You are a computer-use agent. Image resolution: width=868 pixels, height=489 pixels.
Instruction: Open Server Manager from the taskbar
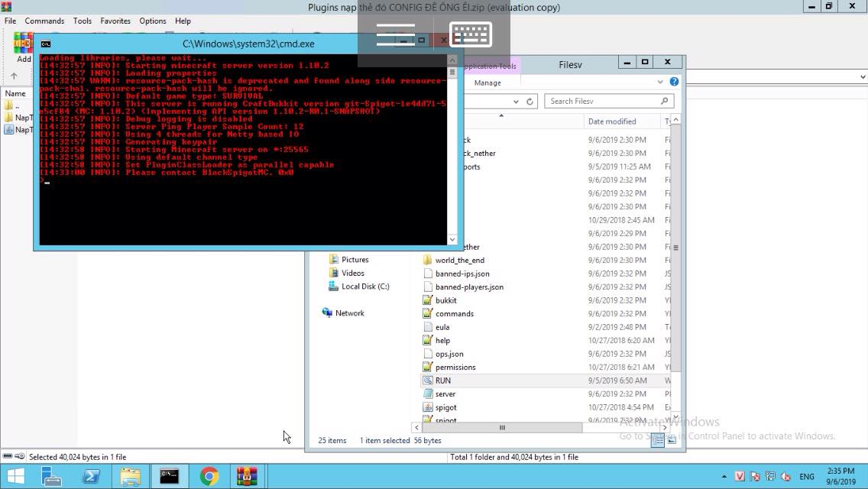click(51, 477)
